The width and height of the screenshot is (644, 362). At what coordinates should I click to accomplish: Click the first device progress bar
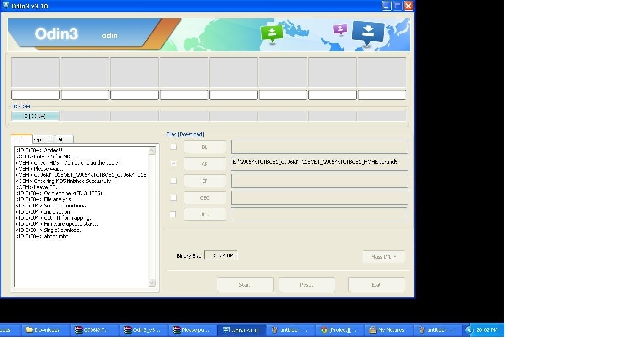35,95
